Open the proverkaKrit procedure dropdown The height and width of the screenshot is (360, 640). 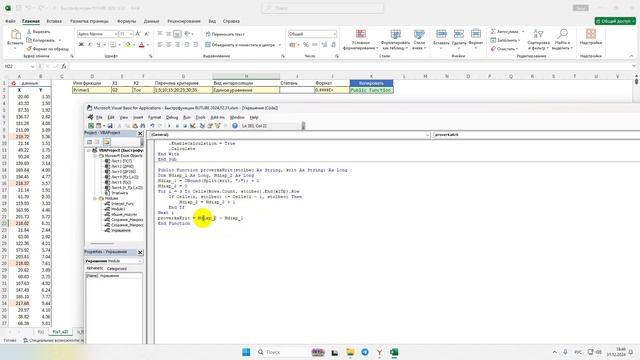pos(536,134)
